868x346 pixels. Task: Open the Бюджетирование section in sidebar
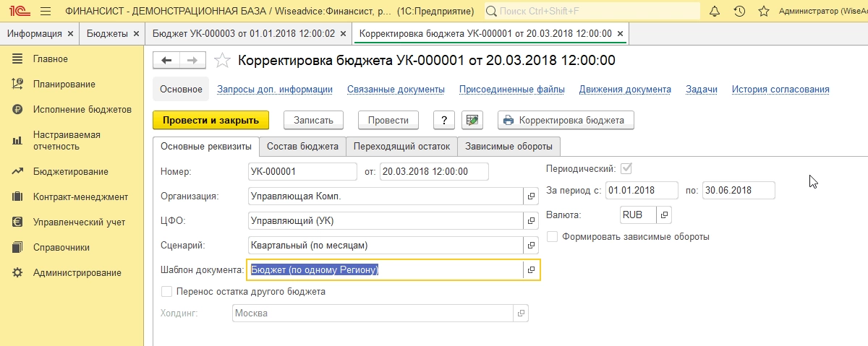pyautogui.click(x=70, y=172)
